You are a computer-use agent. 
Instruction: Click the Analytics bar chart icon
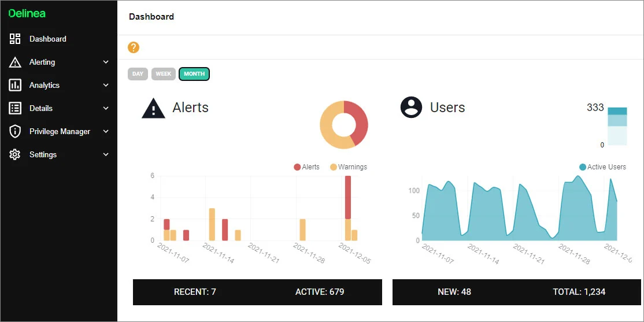[x=15, y=85]
